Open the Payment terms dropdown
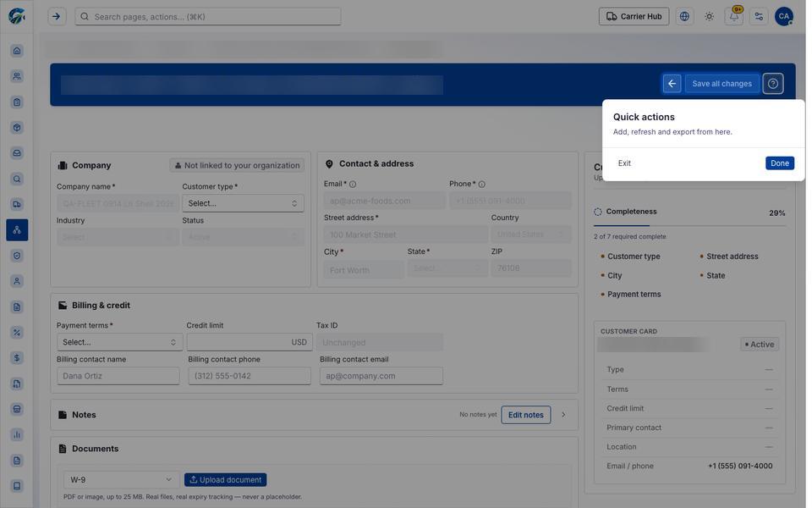The image size is (812, 508). pos(119,342)
